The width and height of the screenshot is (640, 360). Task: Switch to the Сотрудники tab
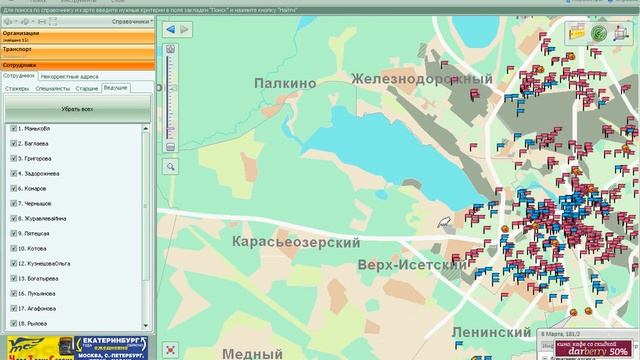point(19,76)
